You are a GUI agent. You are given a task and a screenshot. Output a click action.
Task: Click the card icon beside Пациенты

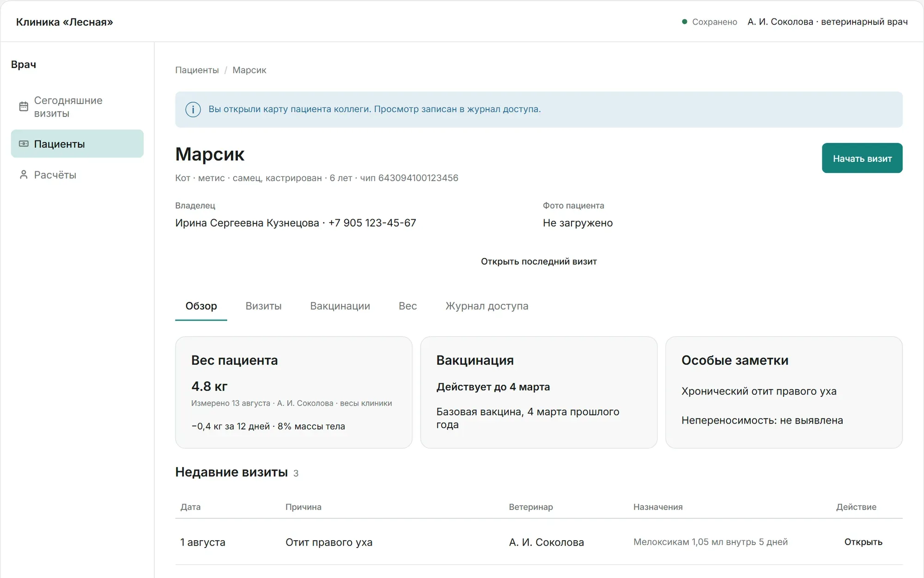tap(24, 144)
